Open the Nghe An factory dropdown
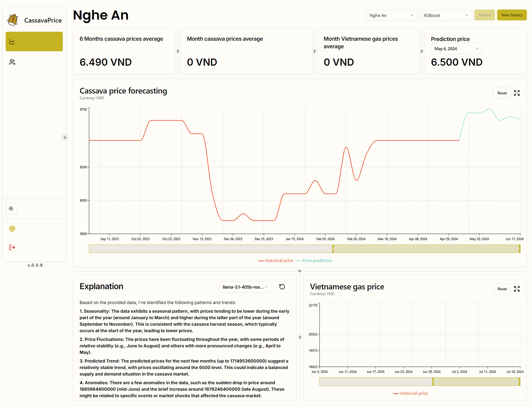The height and width of the screenshot is (407, 532). click(x=392, y=15)
